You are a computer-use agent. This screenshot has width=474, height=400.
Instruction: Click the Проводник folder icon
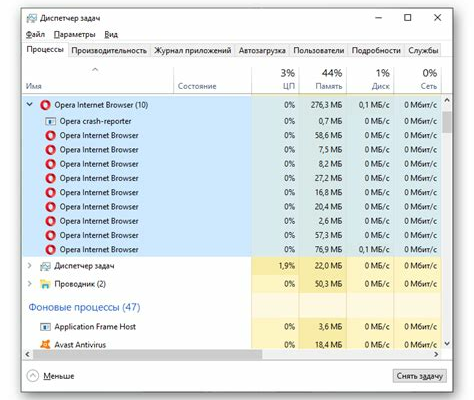coord(45,284)
